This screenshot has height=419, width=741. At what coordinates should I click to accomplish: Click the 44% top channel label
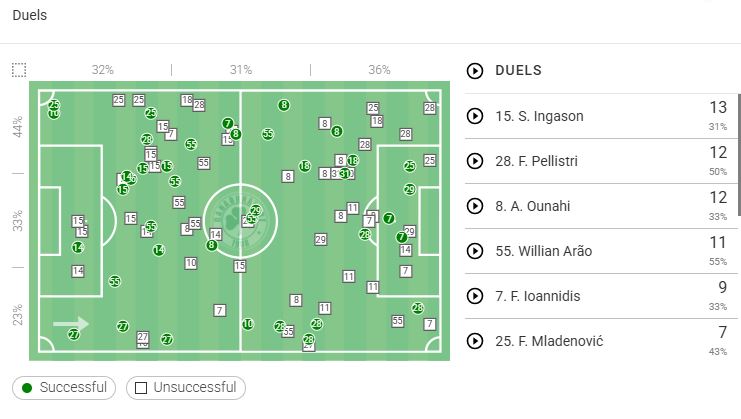point(18,127)
